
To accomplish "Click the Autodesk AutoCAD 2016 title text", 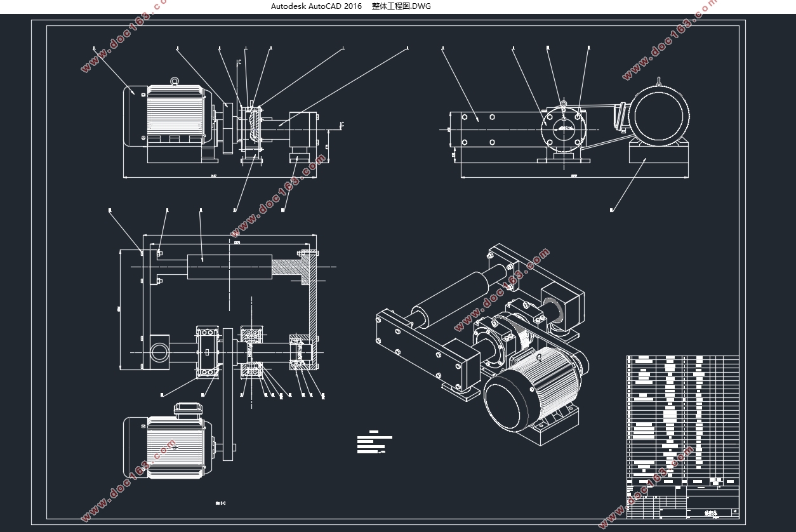I will click(316, 6).
